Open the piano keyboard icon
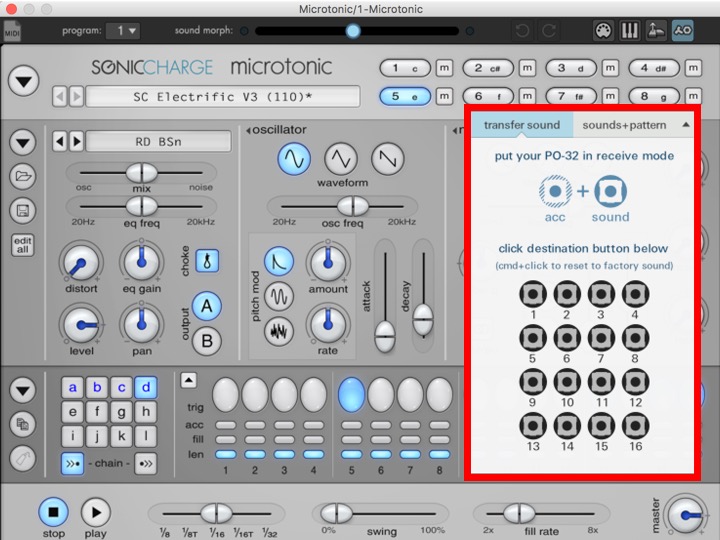 [x=630, y=31]
